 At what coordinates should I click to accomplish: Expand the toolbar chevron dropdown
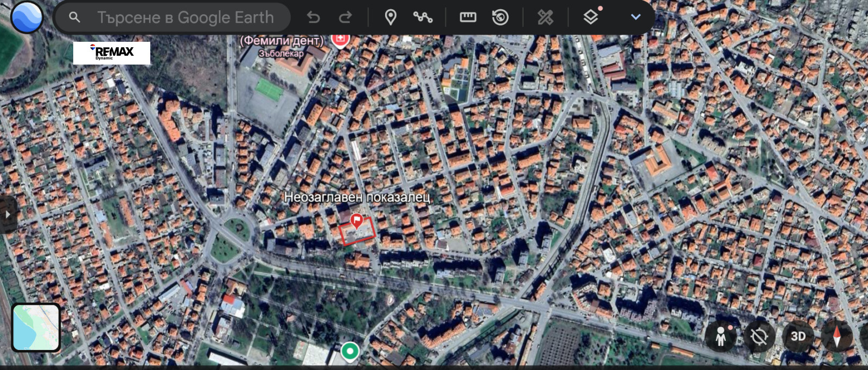tap(635, 17)
